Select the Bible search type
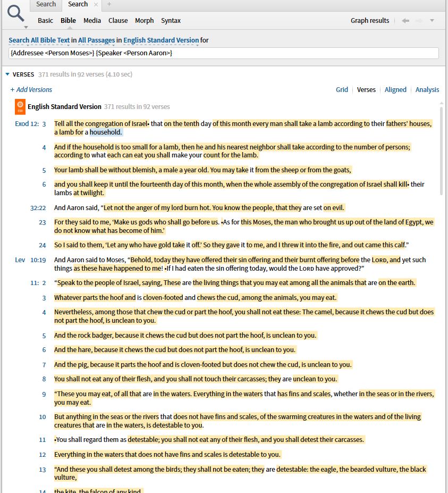Viewport: 448px width, 493px height. (x=68, y=20)
